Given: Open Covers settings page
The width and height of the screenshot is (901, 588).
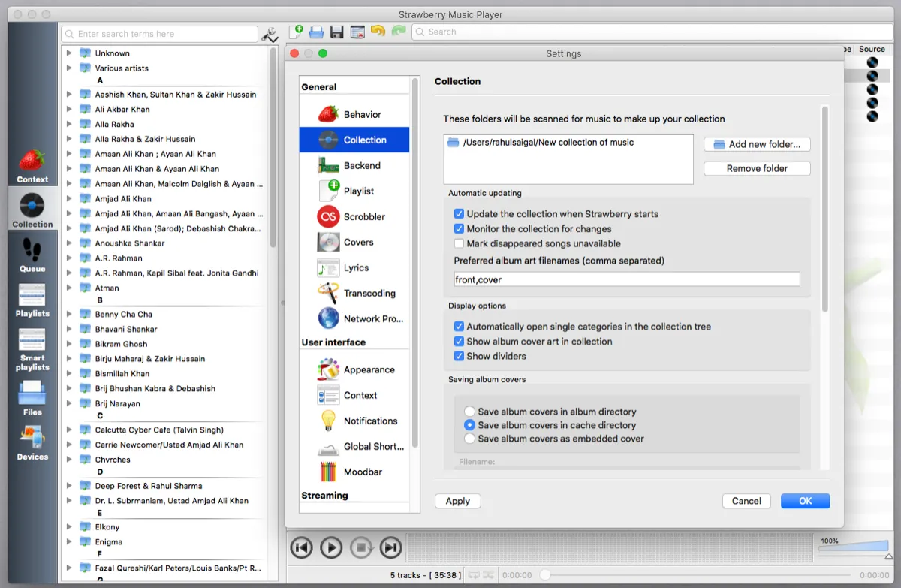Looking at the screenshot, I should pyautogui.click(x=354, y=242).
